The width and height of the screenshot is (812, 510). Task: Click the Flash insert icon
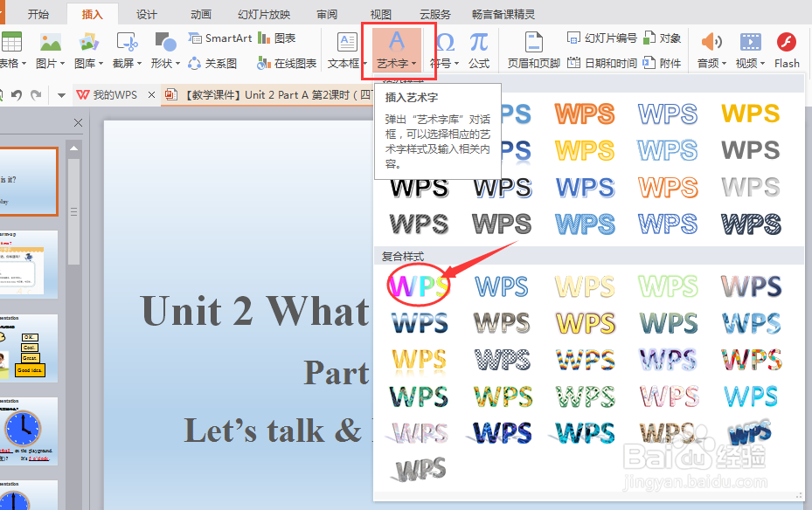(787, 43)
